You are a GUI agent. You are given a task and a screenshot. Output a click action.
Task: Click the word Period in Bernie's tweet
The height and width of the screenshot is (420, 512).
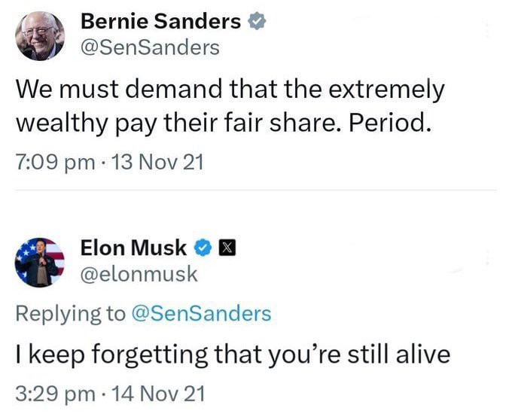pos(388,123)
